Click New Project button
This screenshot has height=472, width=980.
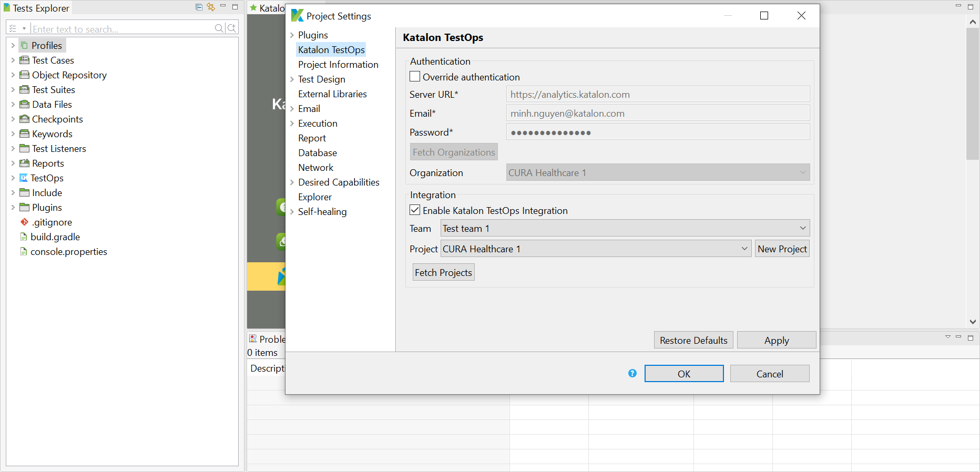[x=782, y=249]
